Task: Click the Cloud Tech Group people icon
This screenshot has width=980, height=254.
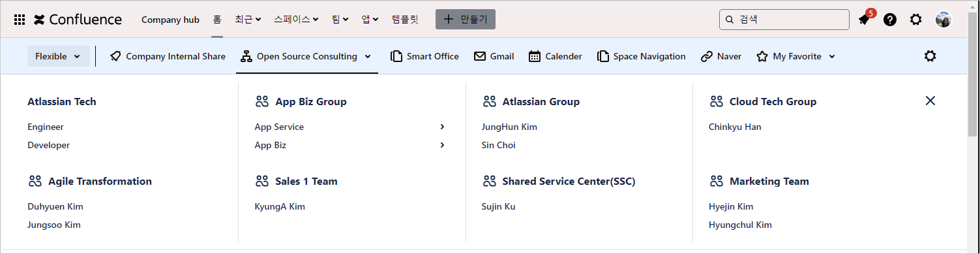Action: [717, 101]
